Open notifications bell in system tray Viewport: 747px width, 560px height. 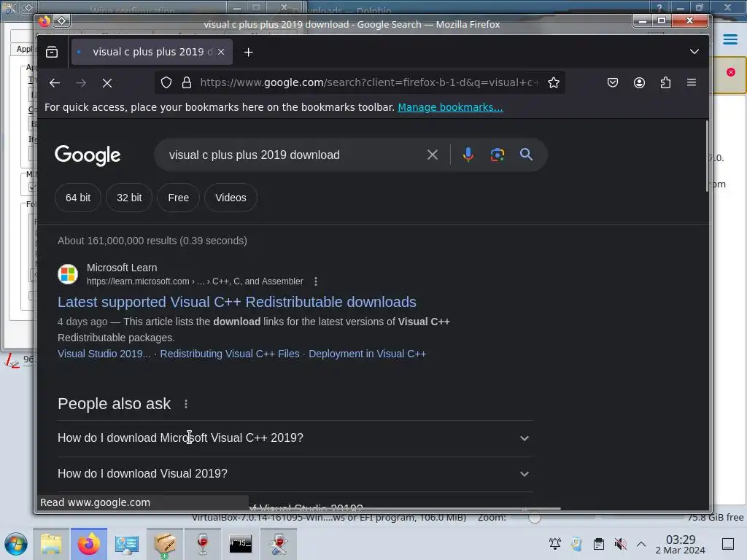(x=554, y=544)
